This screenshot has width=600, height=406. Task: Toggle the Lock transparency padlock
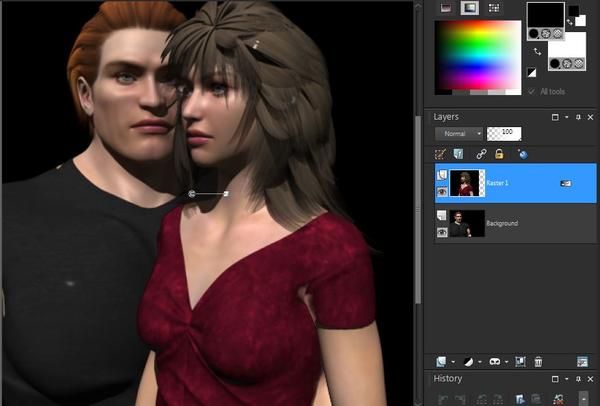click(x=499, y=154)
